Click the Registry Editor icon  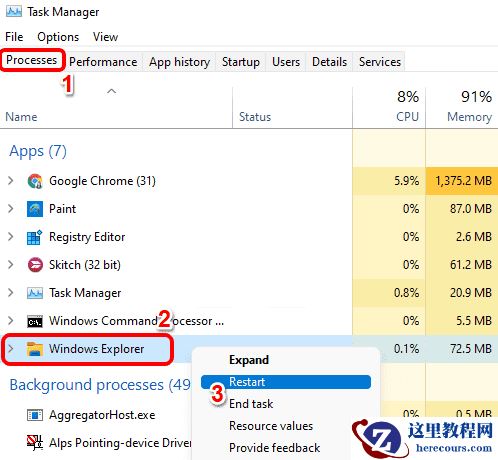35,237
